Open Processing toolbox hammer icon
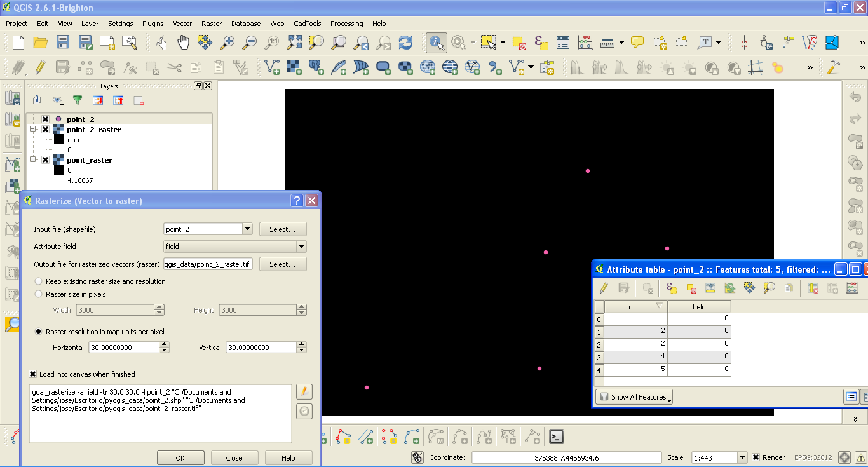This screenshot has width=868, height=467. click(x=834, y=67)
